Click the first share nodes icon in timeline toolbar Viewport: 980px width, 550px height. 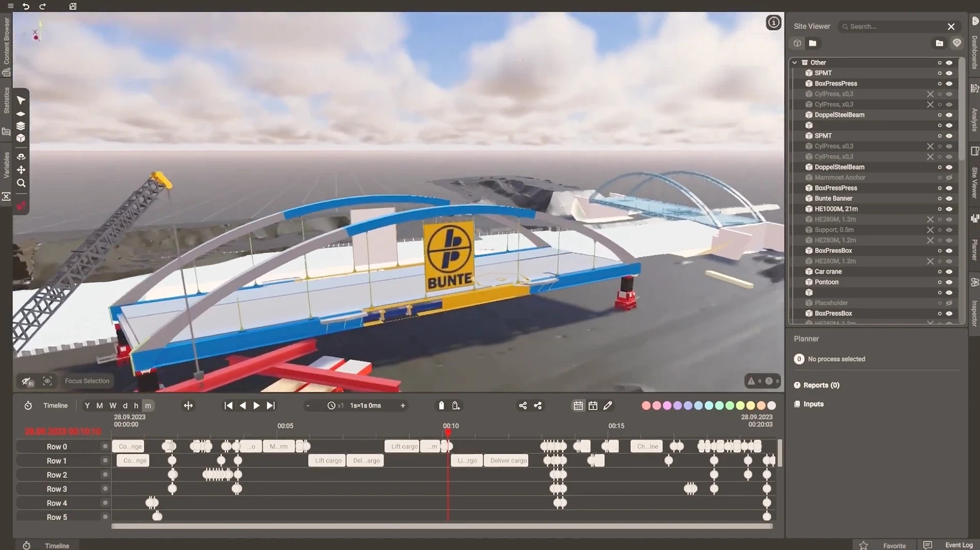click(x=523, y=406)
